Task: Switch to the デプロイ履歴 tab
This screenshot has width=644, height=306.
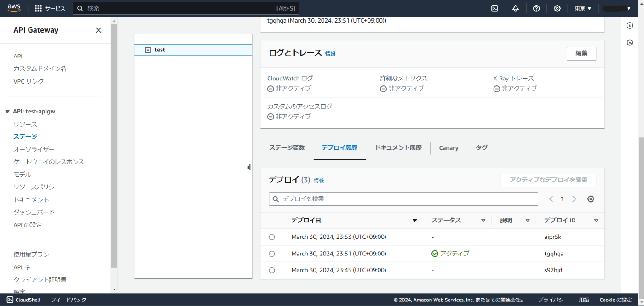Action: pyautogui.click(x=339, y=148)
